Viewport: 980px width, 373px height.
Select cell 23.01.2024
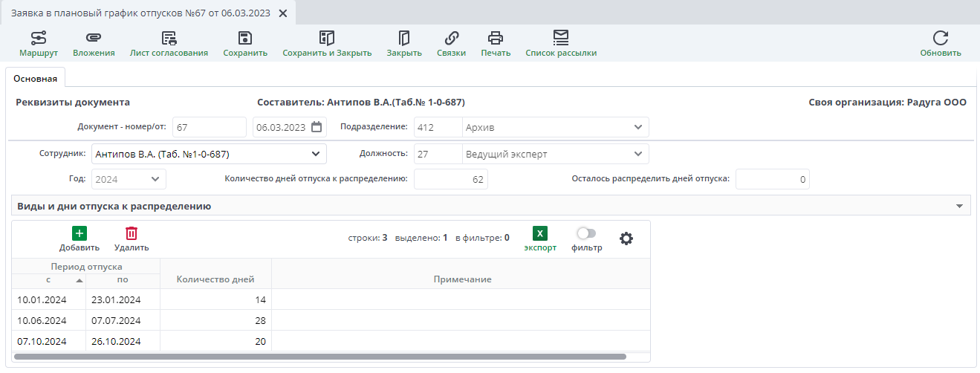coord(123,299)
